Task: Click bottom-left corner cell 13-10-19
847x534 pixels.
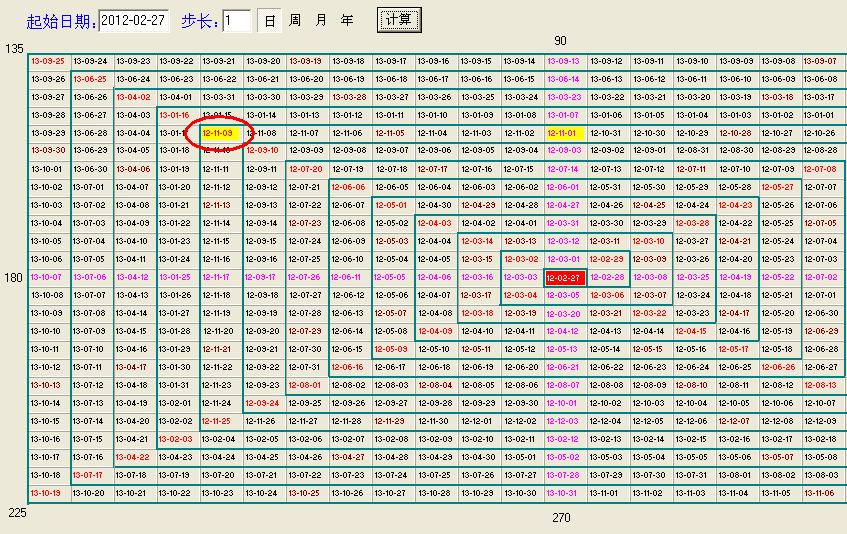Action: [x=47, y=493]
